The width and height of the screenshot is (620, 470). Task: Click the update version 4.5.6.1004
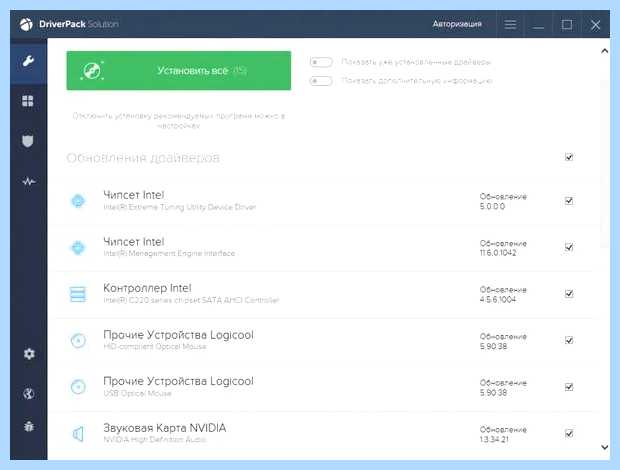(x=498, y=300)
